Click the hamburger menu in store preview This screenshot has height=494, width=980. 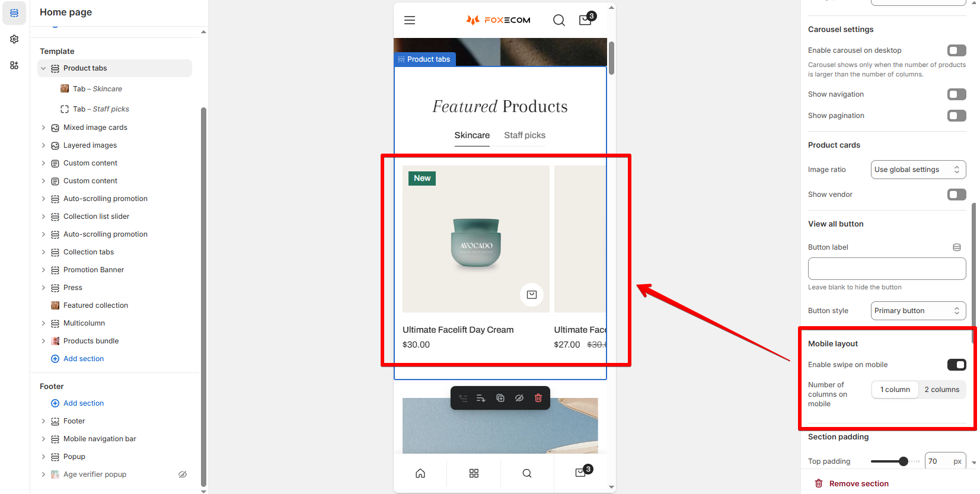pos(410,20)
